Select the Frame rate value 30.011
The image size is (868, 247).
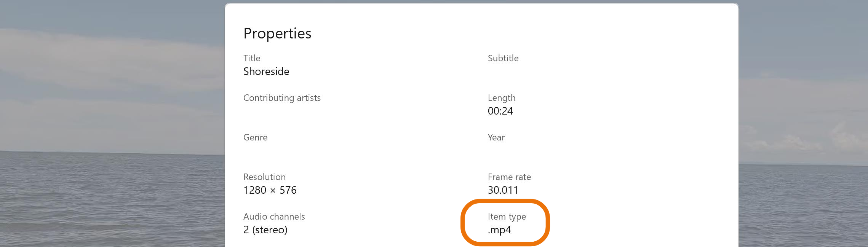[x=503, y=190]
